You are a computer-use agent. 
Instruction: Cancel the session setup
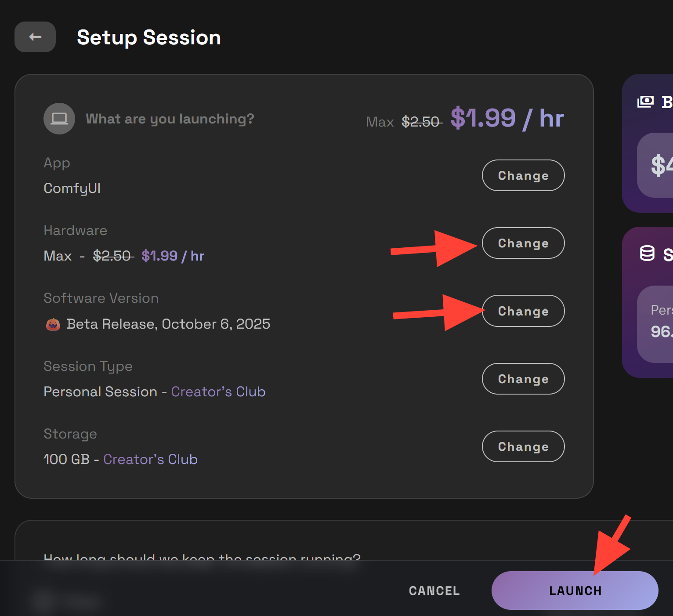click(x=434, y=591)
